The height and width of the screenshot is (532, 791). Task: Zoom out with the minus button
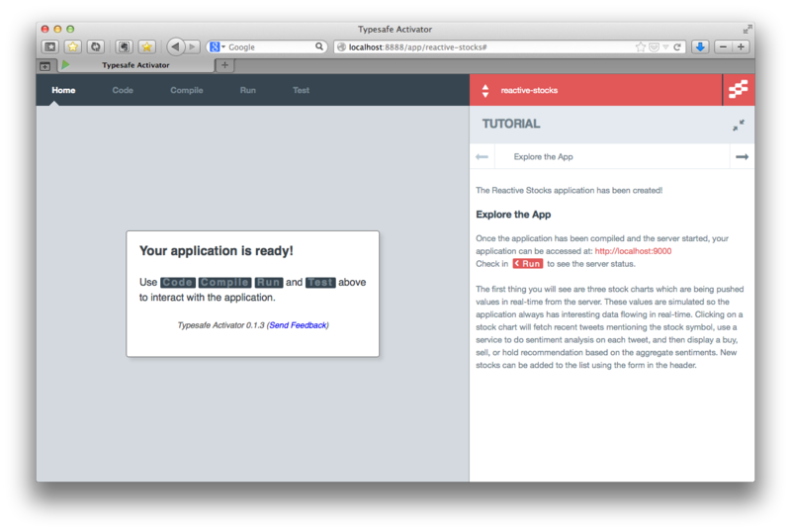[x=723, y=46]
